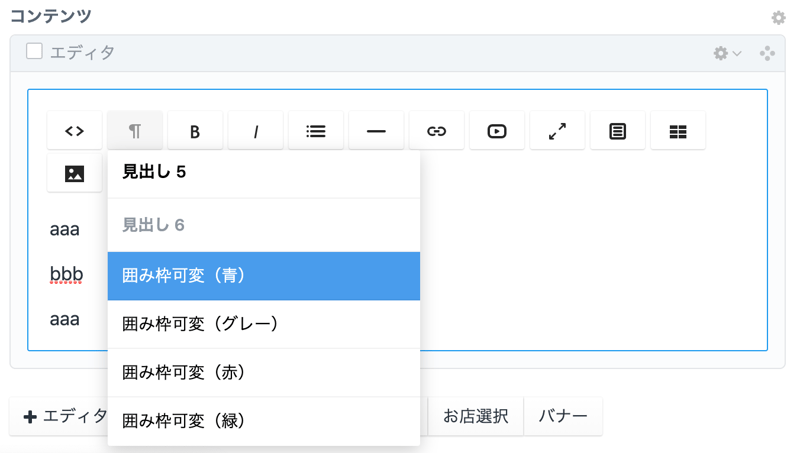The image size is (800, 453).
Task: Insert a bulleted list
Action: coord(316,131)
